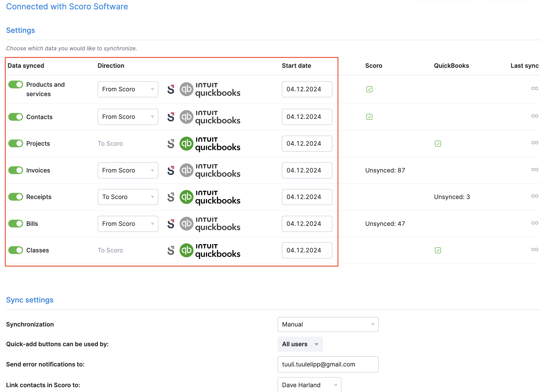Image resolution: width=550 pixels, height=392 pixels.
Task: Click Scoro S logo in Projects row
Action: 171,144
